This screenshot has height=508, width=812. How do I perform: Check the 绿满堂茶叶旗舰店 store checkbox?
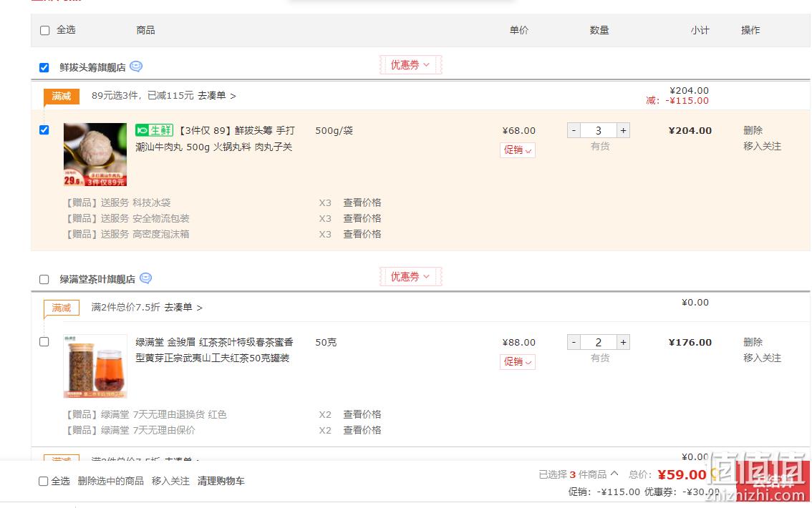click(44, 280)
